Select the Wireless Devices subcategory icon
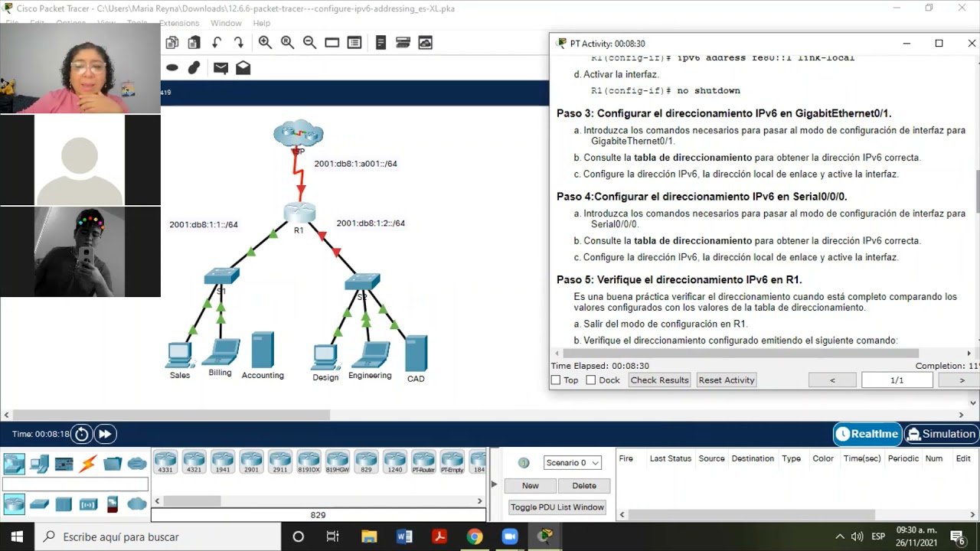980x551 pixels. coord(88,504)
